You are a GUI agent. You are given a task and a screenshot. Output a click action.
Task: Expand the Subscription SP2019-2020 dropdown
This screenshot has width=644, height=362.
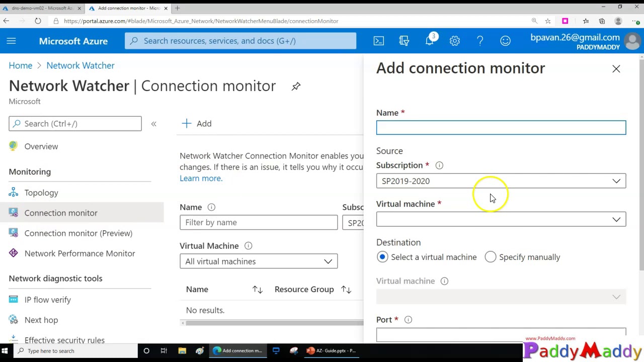point(501,181)
